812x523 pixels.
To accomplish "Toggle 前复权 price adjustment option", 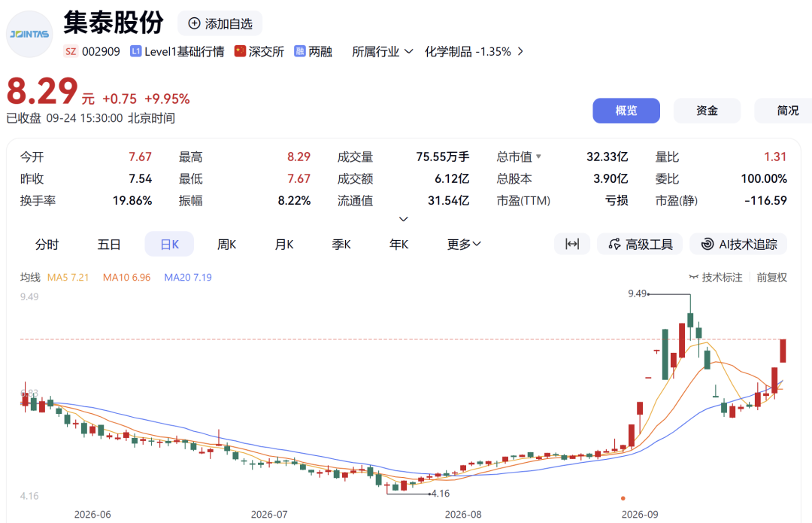I will click(x=771, y=278).
